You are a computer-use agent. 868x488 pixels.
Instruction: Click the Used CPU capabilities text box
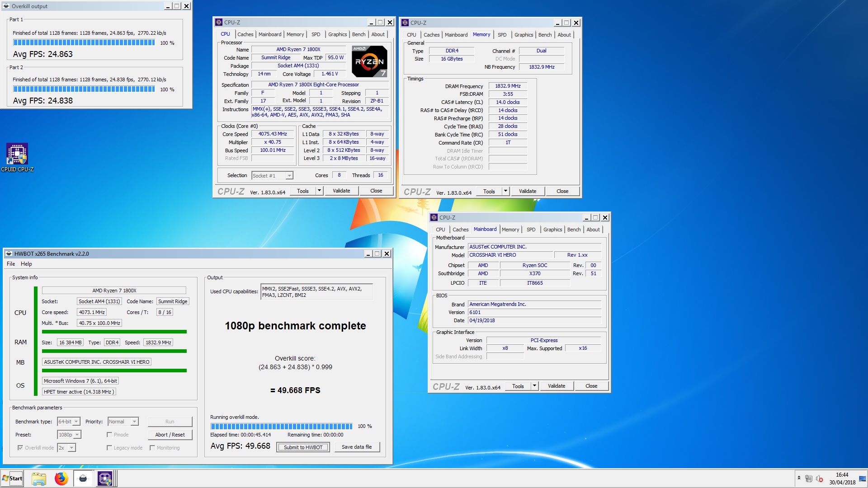point(316,292)
